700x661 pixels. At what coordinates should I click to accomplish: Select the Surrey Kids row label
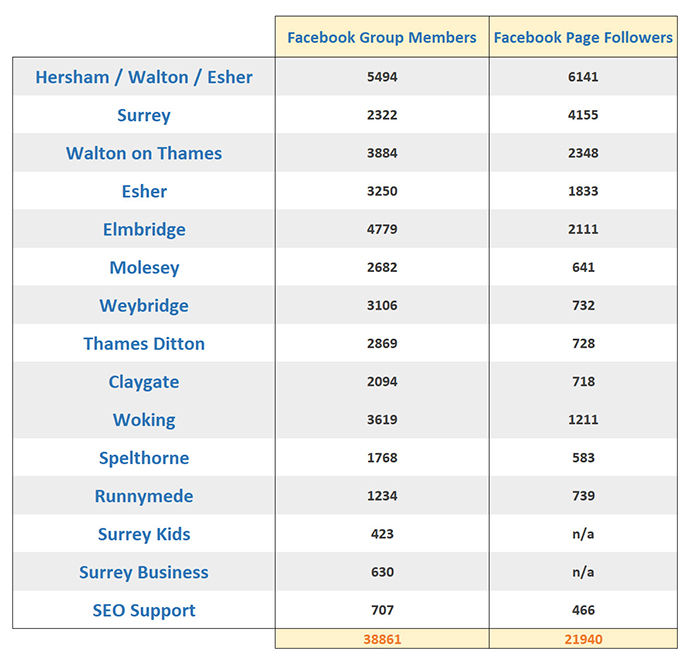pyautogui.click(x=144, y=533)
